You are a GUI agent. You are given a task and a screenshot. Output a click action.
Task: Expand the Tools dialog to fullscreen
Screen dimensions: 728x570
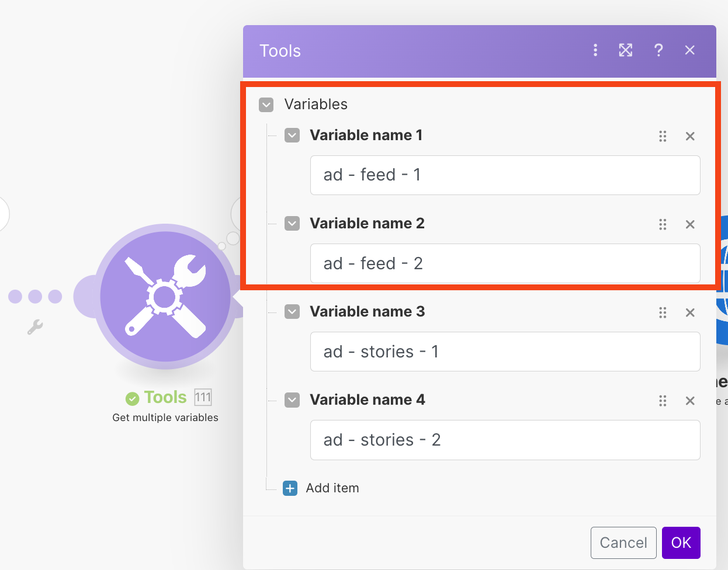point(626,50)
